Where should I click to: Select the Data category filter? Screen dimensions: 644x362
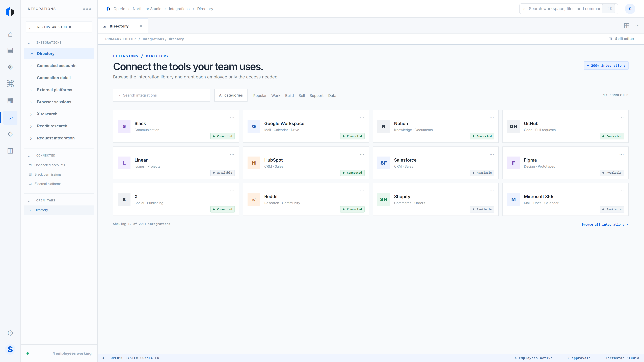332,95
